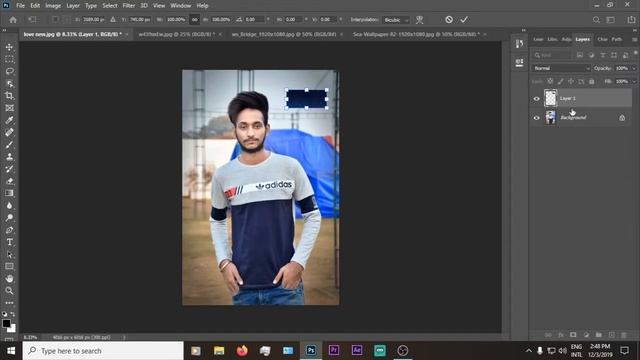Select the Eraser tool
The height and width of the screenshot is (360, 640).
click(x=9, y=181)
